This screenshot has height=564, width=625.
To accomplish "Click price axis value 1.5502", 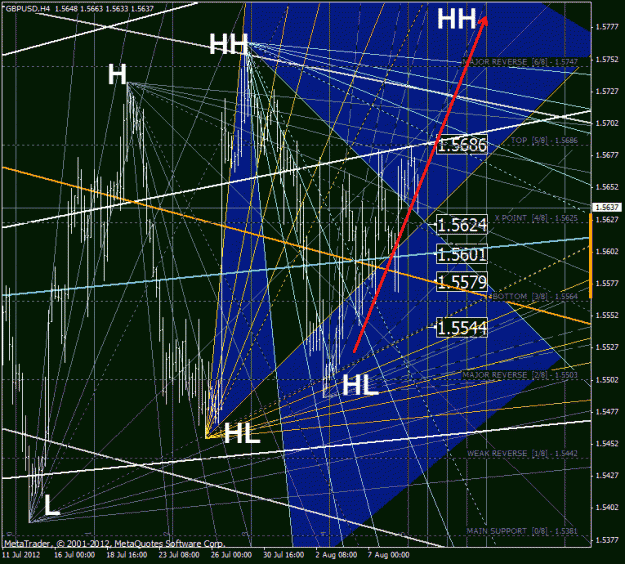I will [607, 380].
